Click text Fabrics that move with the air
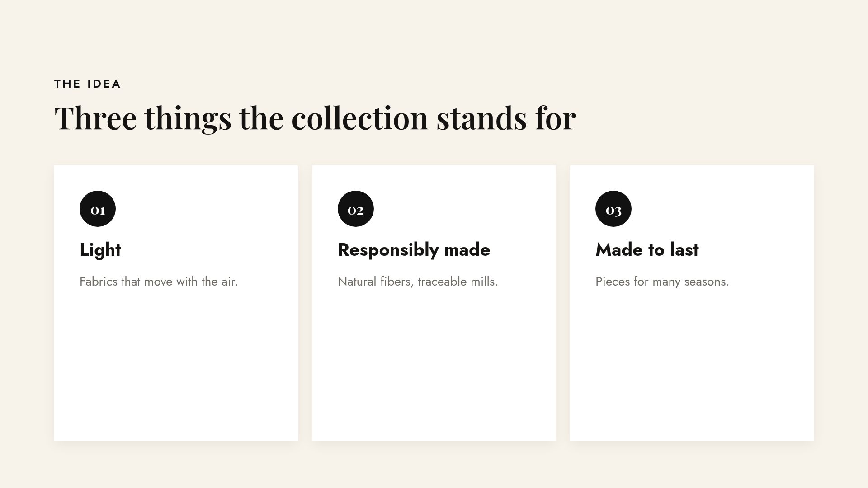 pyautogui.click(x=159, y=282)
